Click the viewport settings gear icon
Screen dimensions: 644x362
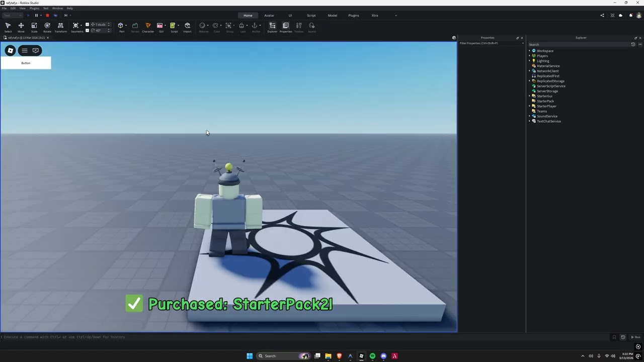[x=454, y=38]
